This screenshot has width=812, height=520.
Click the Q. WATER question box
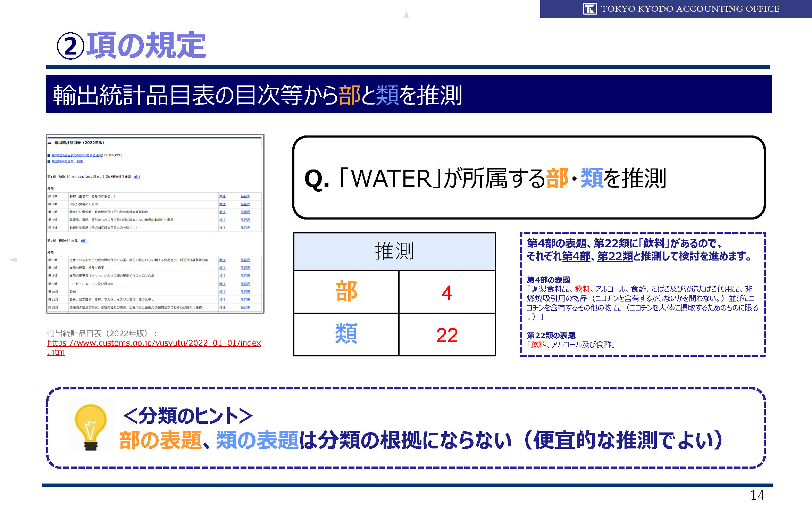point(529,178)
